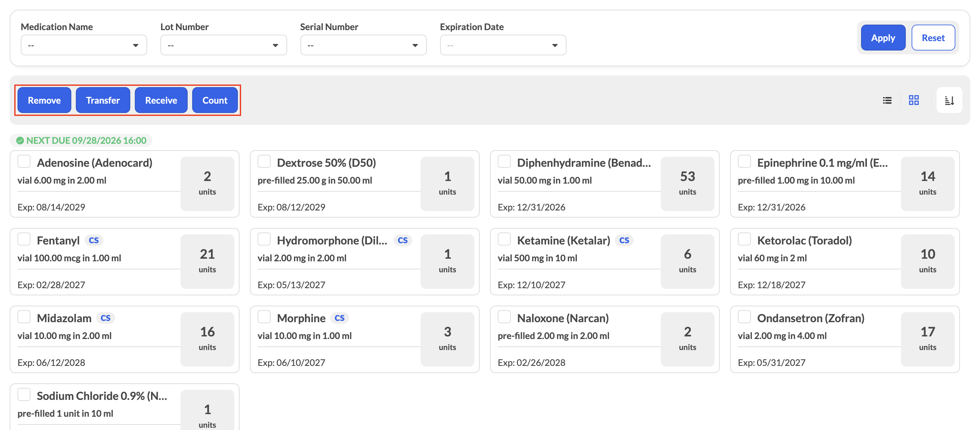Switch to grid view icon

914,100
